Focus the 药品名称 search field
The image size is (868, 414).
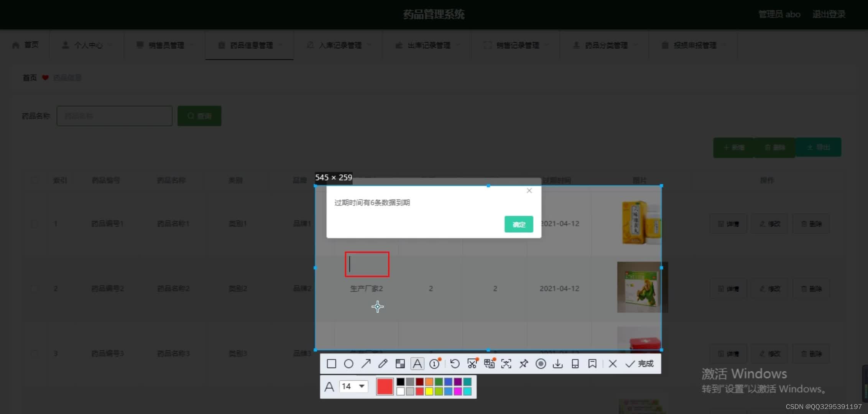click(115, 116)
